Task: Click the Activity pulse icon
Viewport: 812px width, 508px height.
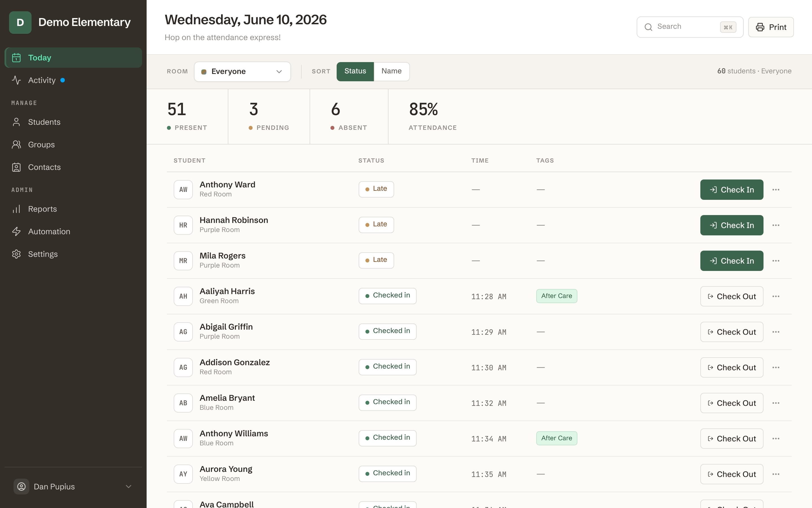Action: coord(16,80)
